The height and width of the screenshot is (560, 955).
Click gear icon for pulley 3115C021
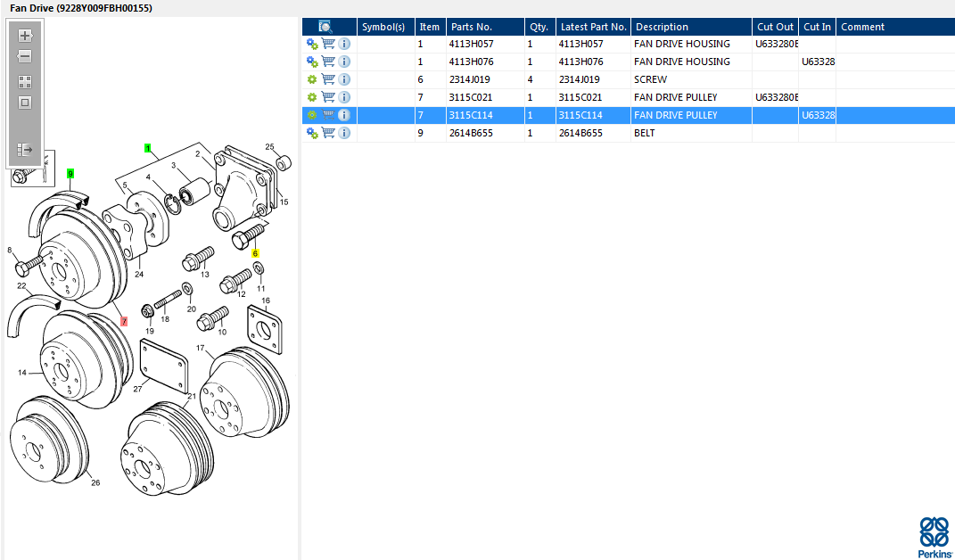312,97
